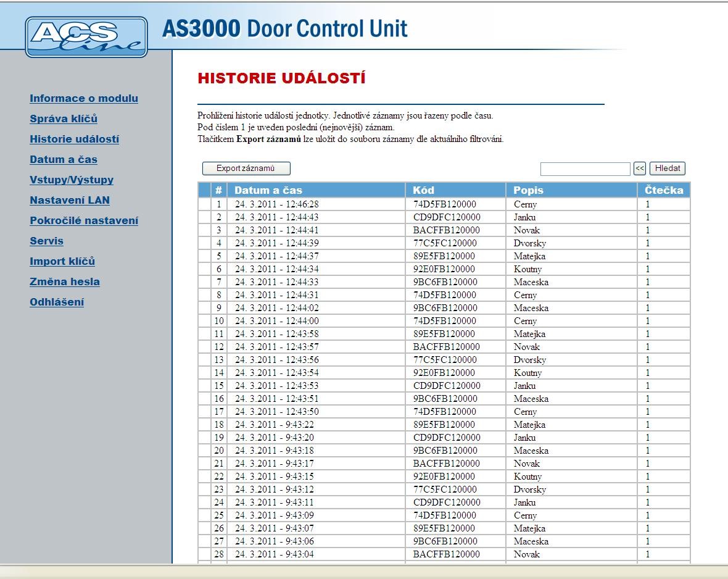Click the << clear filter button
This screenshot has width=728, height=579.
[x=640, y=169]
